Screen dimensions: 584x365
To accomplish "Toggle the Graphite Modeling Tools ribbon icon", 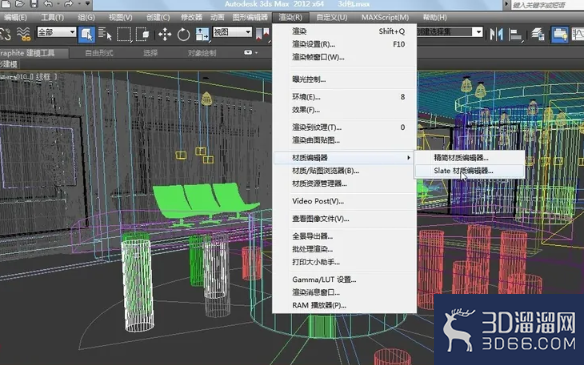I will (560, 34).
